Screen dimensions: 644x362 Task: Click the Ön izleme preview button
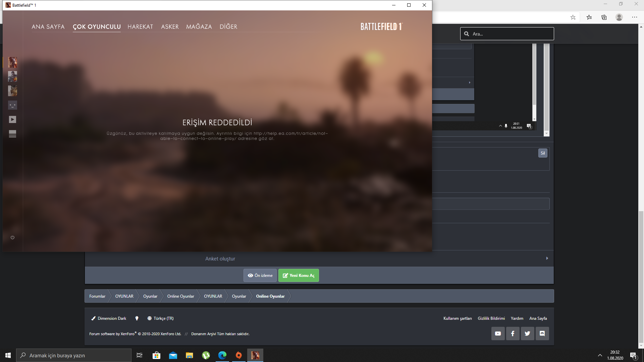[x=260, y=276]
